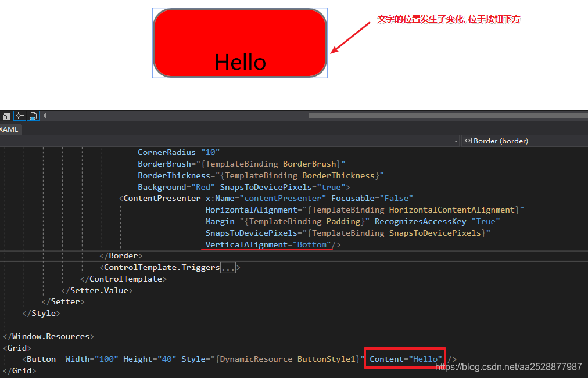The width and height of the screenshot is (588, 378).
Task: Click the HorizontalAlignment TemplateBinding line
Action: tap(364, 210)
